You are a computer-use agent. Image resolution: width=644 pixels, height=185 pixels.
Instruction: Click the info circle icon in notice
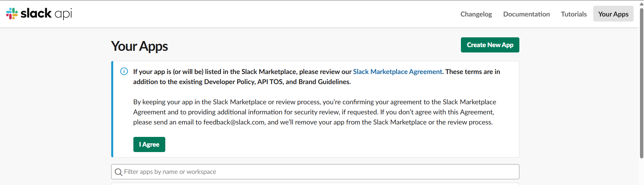pos(124,71)
